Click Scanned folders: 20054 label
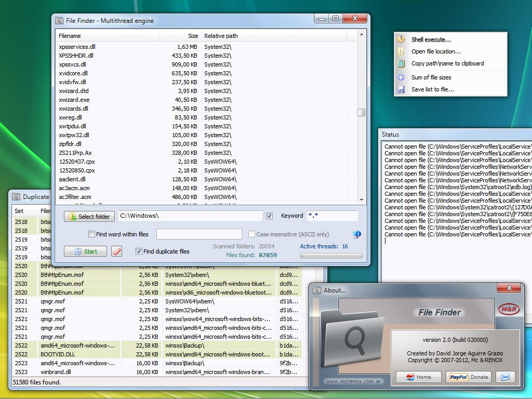The width and height of the screenshot is (532, 399). point(244,246)
